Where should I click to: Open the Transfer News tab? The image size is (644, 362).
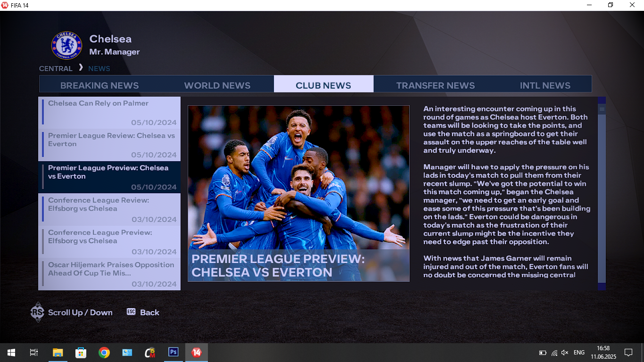tap(435, 85)
